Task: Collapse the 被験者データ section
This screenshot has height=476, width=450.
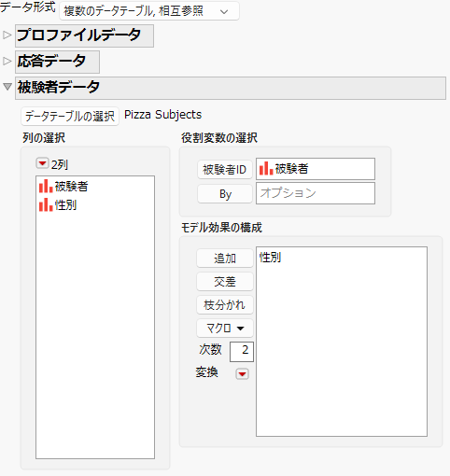Action: (7, 87)
